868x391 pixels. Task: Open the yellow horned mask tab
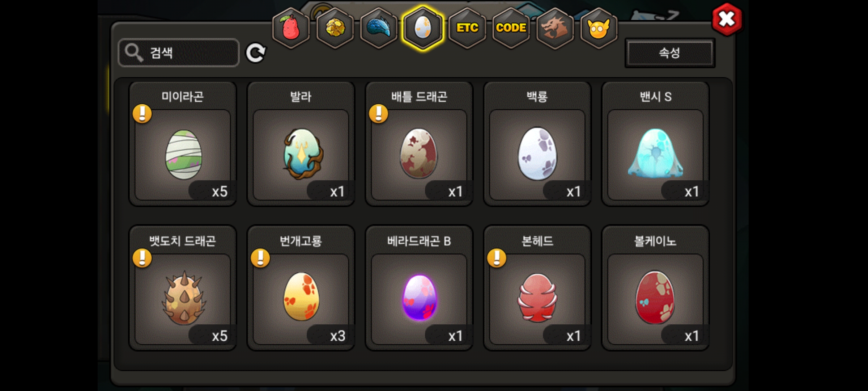pos(599,28)
